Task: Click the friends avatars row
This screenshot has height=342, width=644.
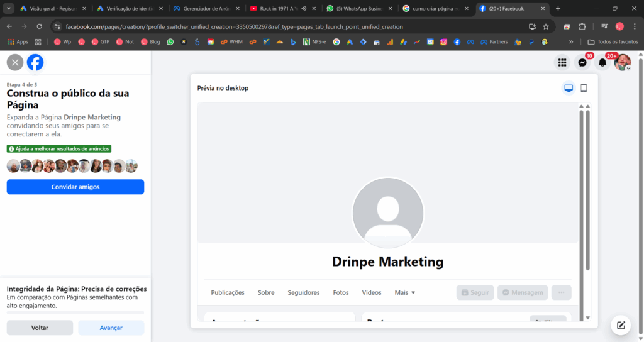Action: point(72,166)
